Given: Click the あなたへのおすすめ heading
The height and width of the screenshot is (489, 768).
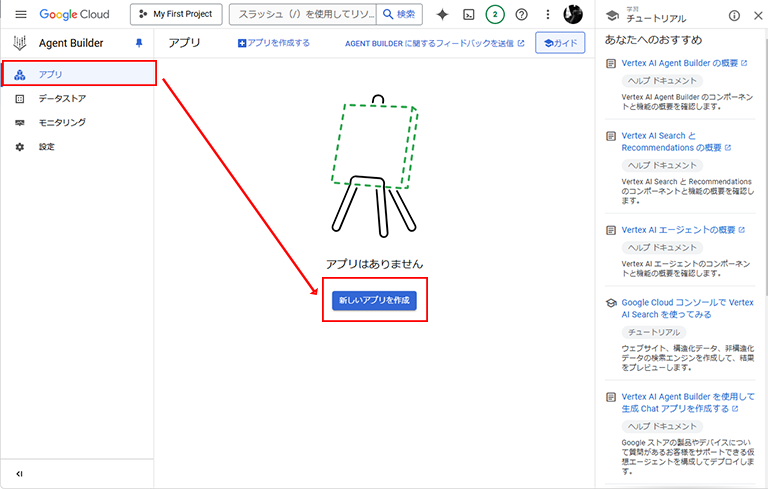Looking at the screenshot, I should coord(653,40).
